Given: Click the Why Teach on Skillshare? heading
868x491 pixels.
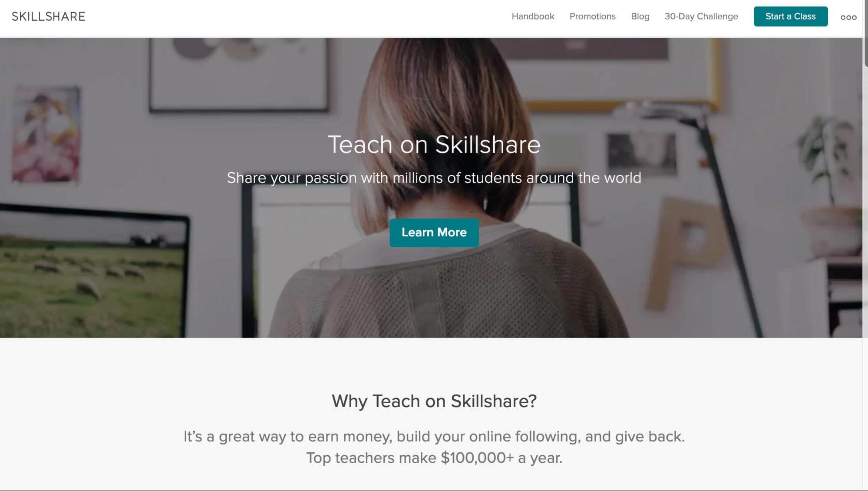Looking at the screenshot, I should tap(434, 401).
